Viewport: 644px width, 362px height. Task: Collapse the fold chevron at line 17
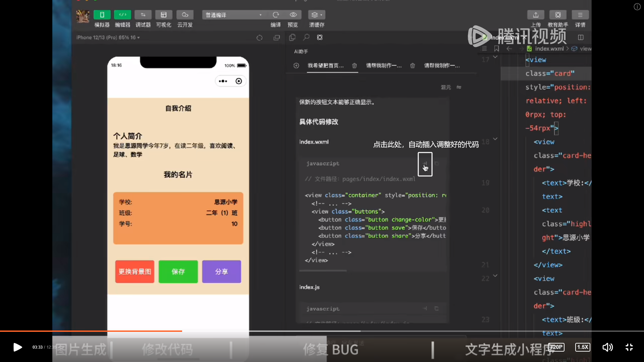[x=495, y=57]
